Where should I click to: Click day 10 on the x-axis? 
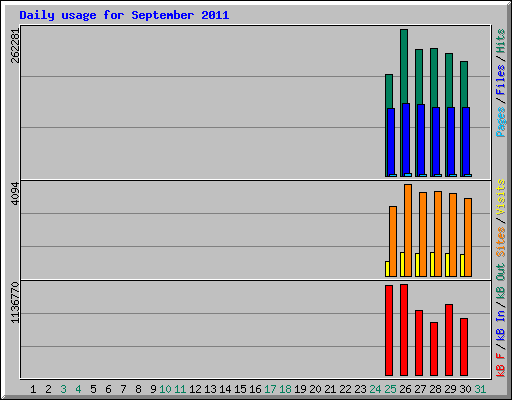(165, 389)
